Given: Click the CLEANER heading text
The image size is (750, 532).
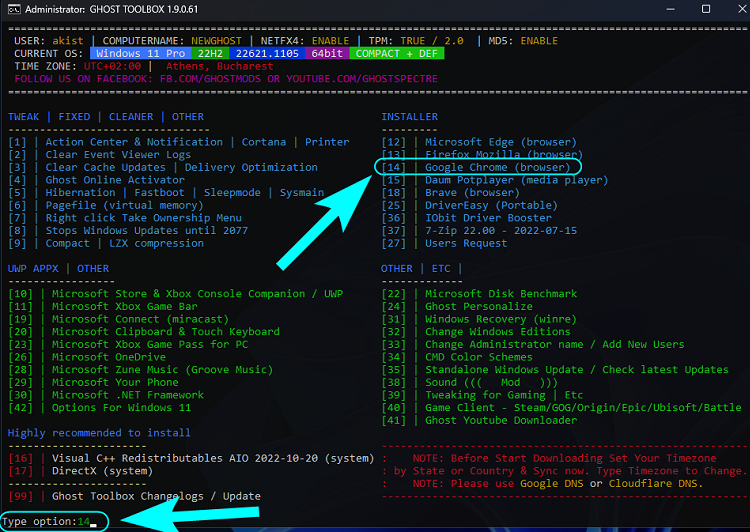Looking at the screenshot, I should pyautogui.click(x=131, y=117).
